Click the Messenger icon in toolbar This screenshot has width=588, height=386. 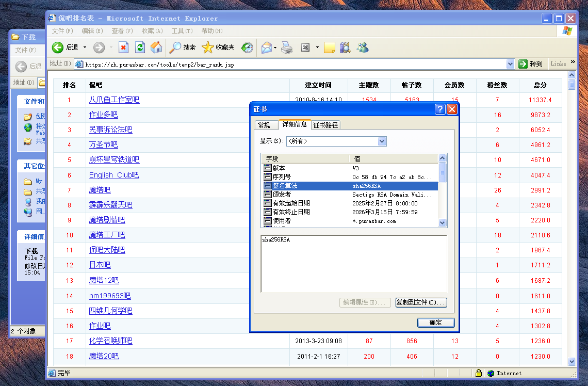point(363,47)
